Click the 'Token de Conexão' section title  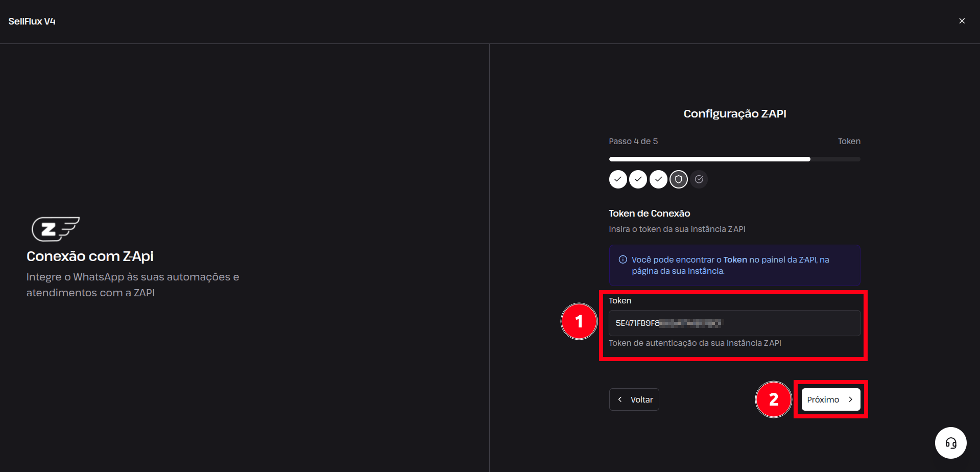click(x=650, y=214)
